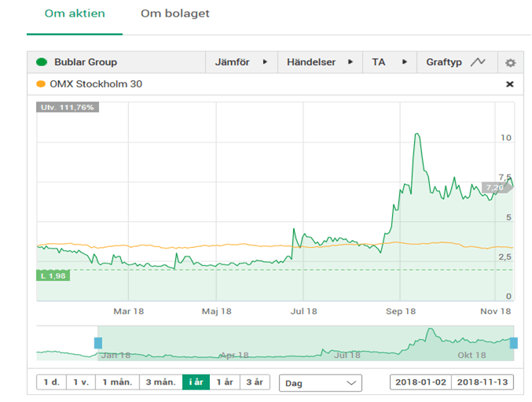Select the 1 d. time range
This screenshot has width=532, height=402.
pyautogui.click(x=51, y=382)
